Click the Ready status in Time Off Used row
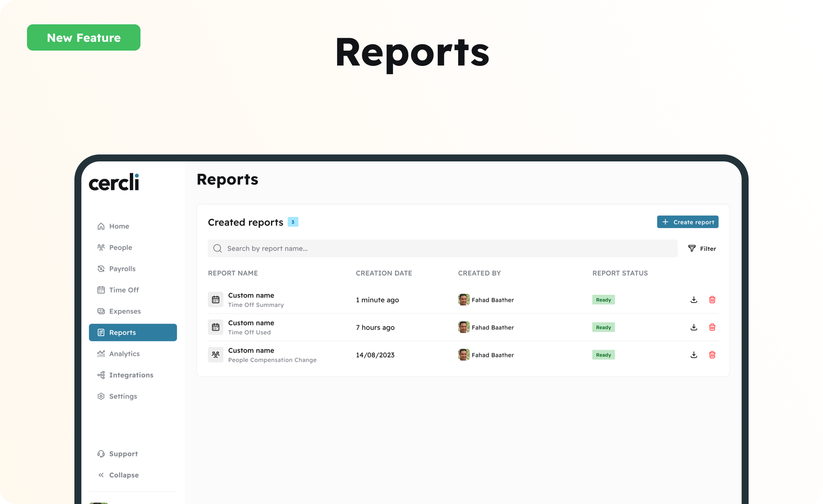Screen dimensions: 823x504 pos(603,327)
